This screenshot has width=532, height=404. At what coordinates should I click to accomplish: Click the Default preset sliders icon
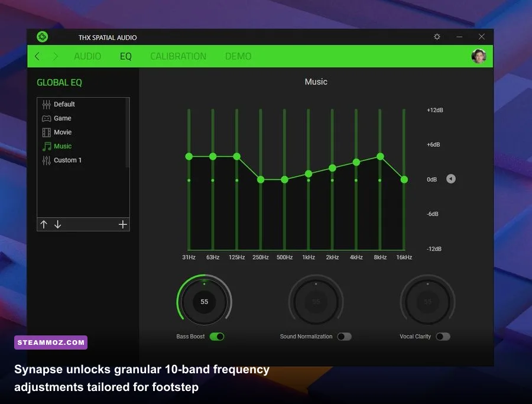47,104
